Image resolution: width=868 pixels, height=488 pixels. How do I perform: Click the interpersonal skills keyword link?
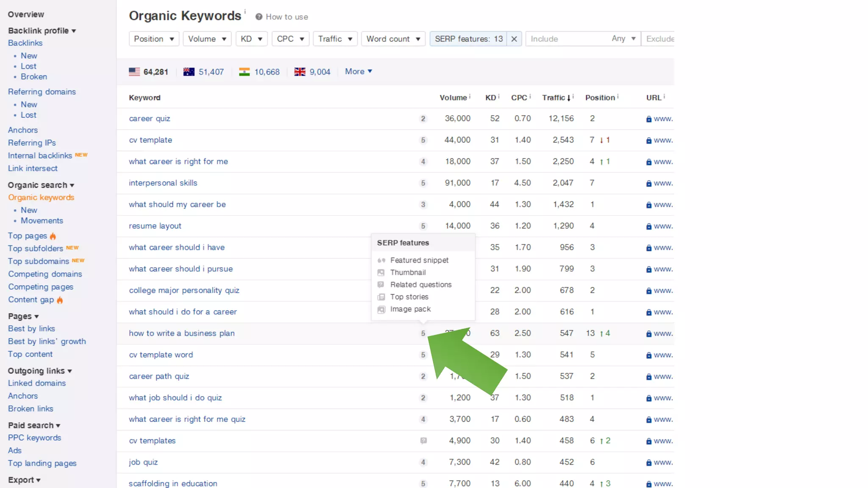click(163, 183)
